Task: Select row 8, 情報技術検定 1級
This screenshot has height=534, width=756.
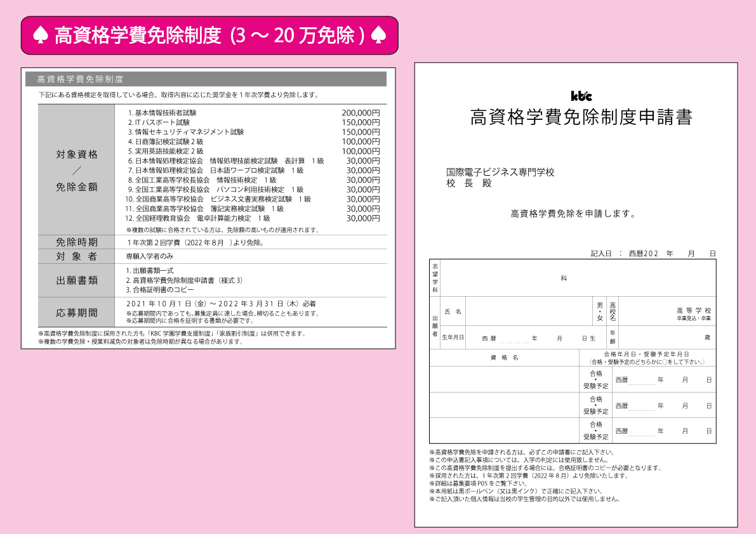Action: [254, 180]
